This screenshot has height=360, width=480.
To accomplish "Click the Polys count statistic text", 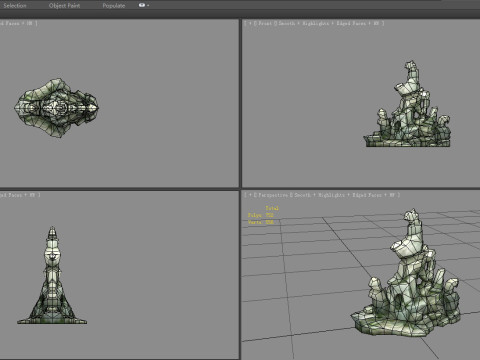I will tap(260, 215).
